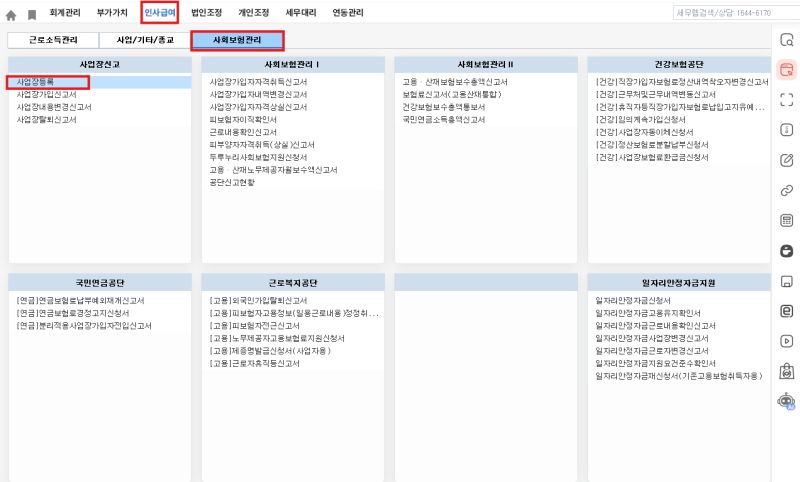Screen dimensions: 800x482
Task: Select the 사회보험관리 tab
Action: (237, 40)
